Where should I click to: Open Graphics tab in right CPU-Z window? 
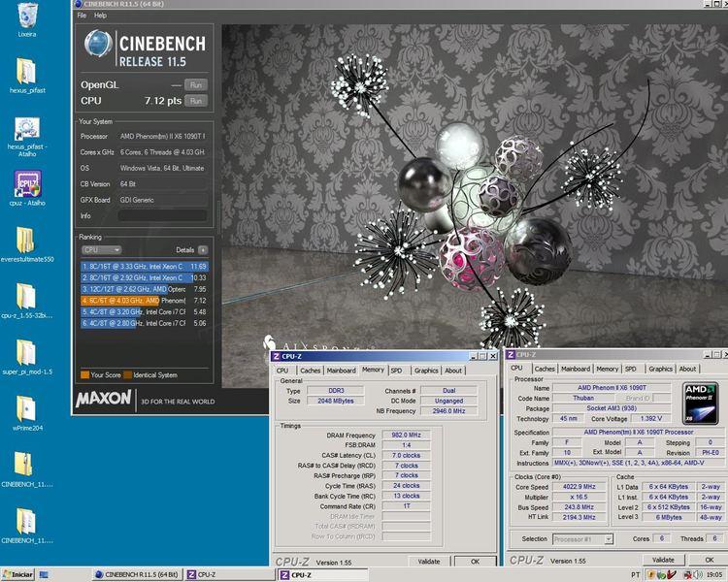point(661,369)
